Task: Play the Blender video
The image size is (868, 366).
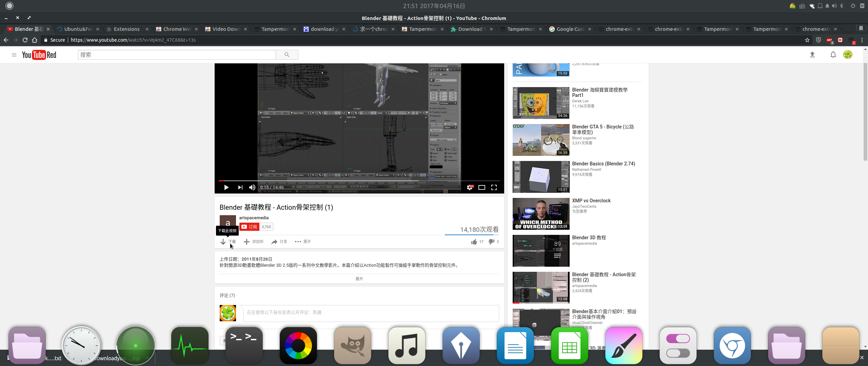Action: (x=226, y=187)
